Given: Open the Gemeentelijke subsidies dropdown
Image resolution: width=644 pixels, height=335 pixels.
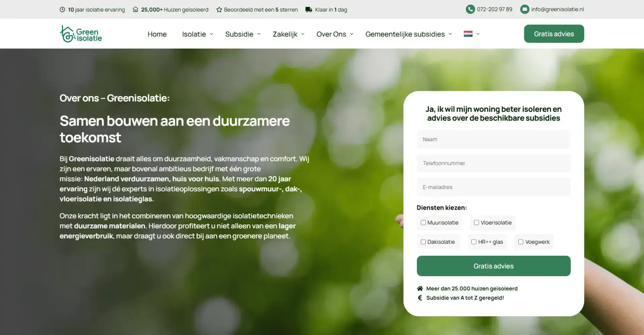Looking at the screenshot, I should click(409, 34).
